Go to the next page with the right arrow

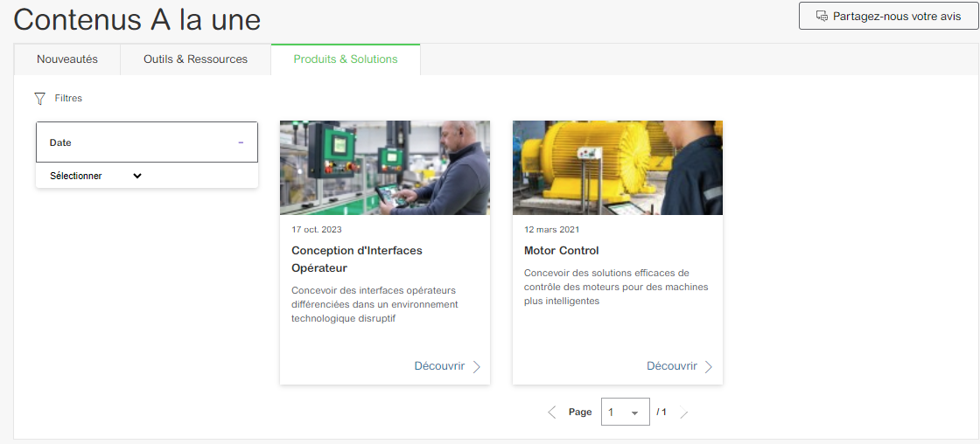click(684, 413)
